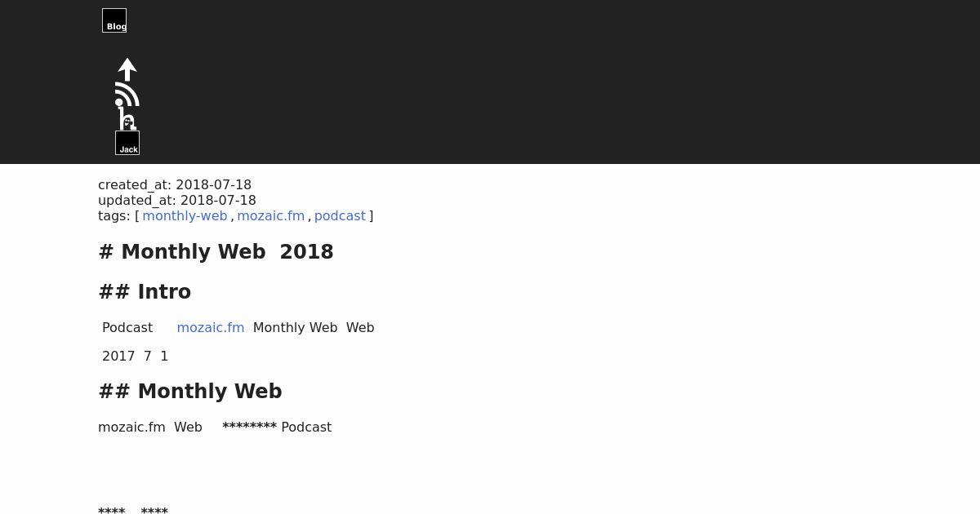Click the word "Podcast" starting the Intro paragraph
Image resolution: width=980 pixels, height=514 pixels.
pos(127,327)
